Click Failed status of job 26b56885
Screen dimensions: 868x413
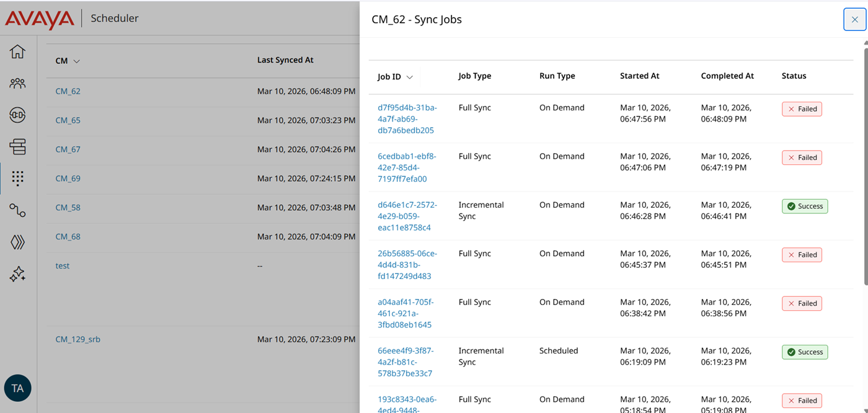(802, 255)
